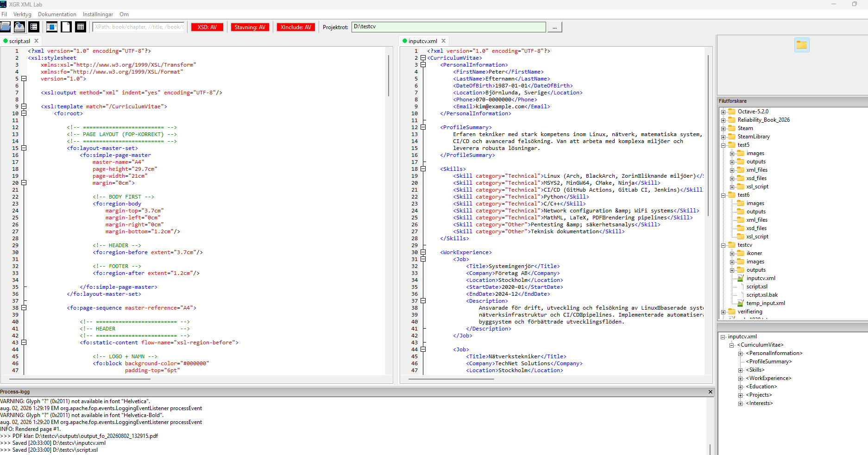Screen dimensions: 868x455
Task: Click the XPath search input field
Action: (138, 27)
